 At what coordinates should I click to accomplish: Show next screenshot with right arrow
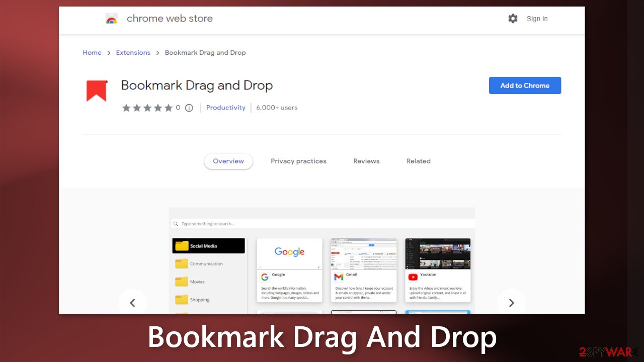coord(511,303)
